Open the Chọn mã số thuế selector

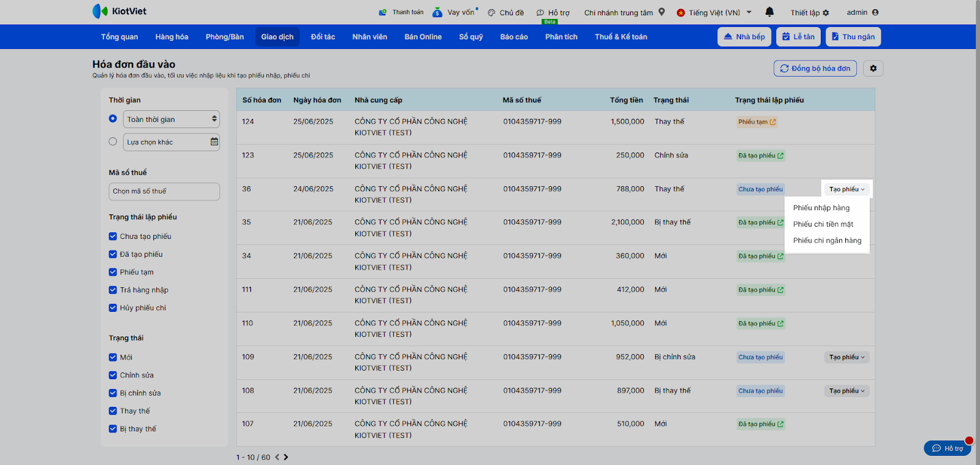click(164, 191)
